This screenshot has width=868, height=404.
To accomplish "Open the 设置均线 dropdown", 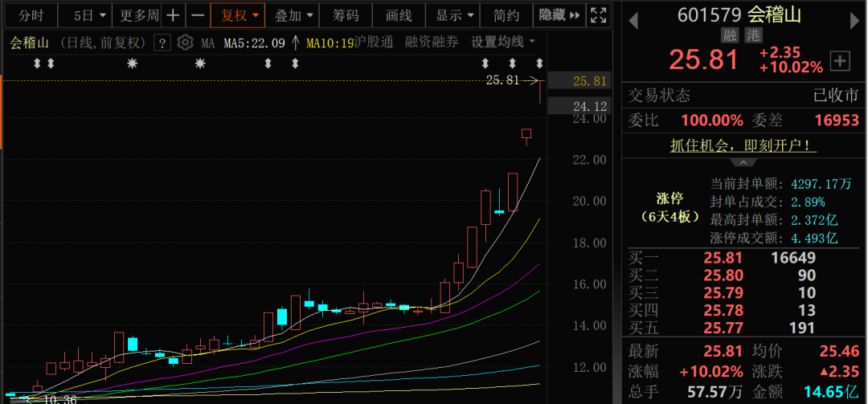I will [x=503, y=43].
